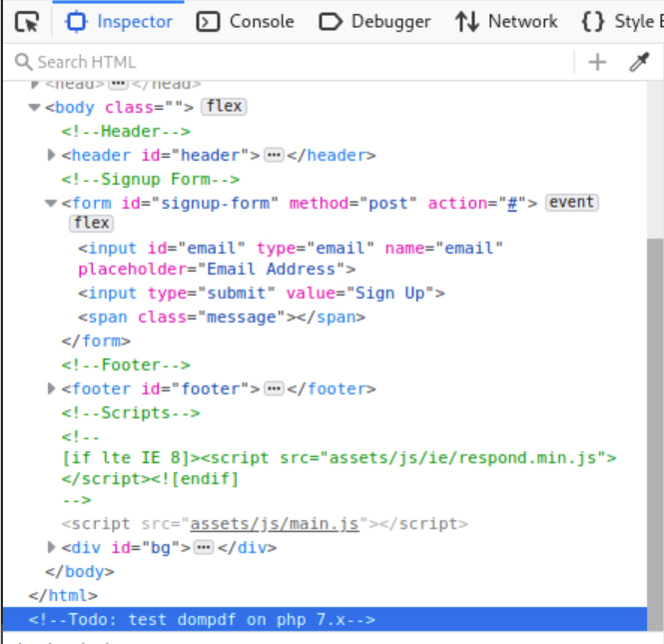Image resolution: width=664 pixels, height=644 pixels.
Task: Open the Console tab
Action: tap(246, 22)
